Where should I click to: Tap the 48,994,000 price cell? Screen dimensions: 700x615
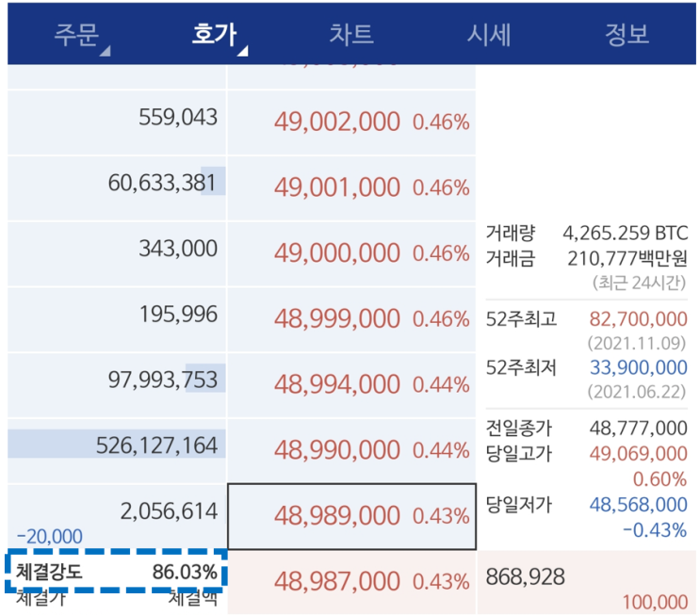pyautogui.click(x=351, y=384)
